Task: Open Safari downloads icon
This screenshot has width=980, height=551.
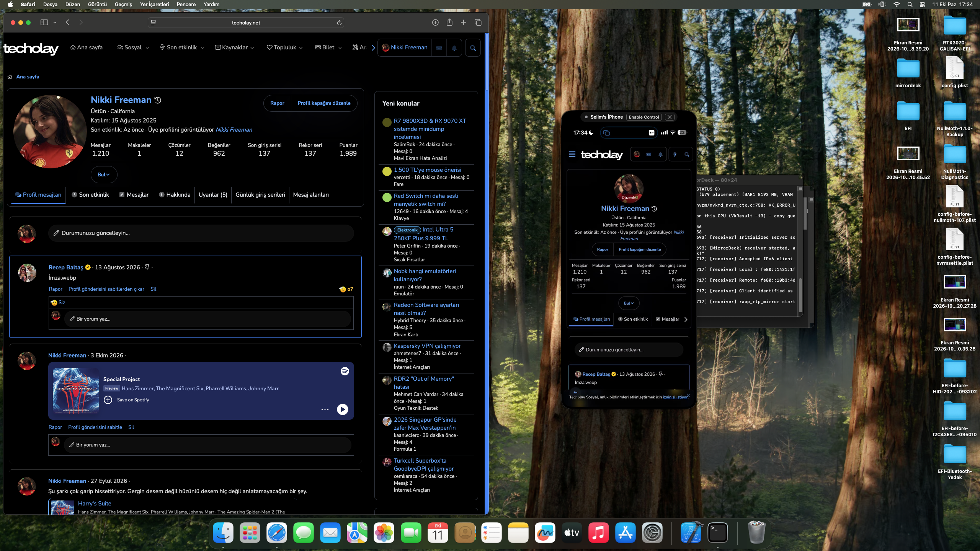Action: (435, 23)
